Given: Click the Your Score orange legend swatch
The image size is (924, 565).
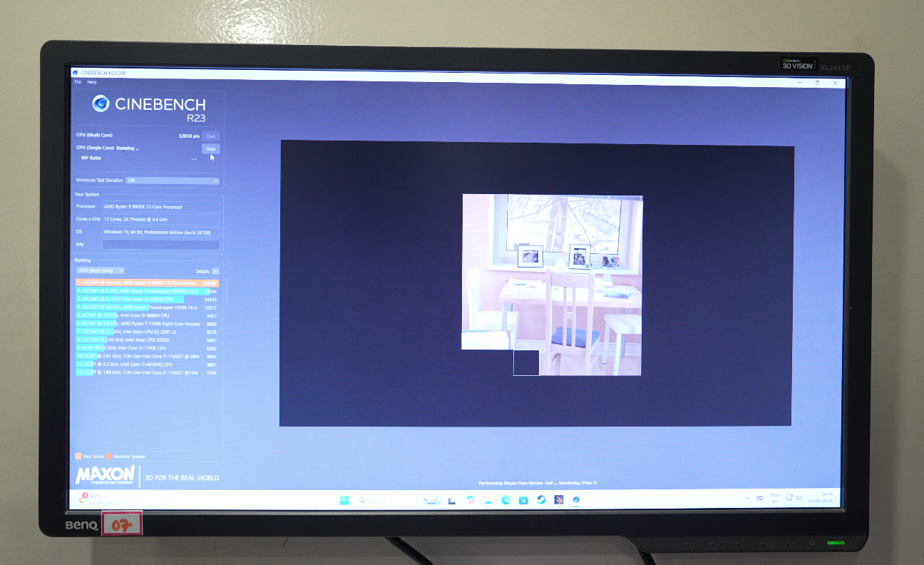Looking at the screenshot, I should pos(78,456).
